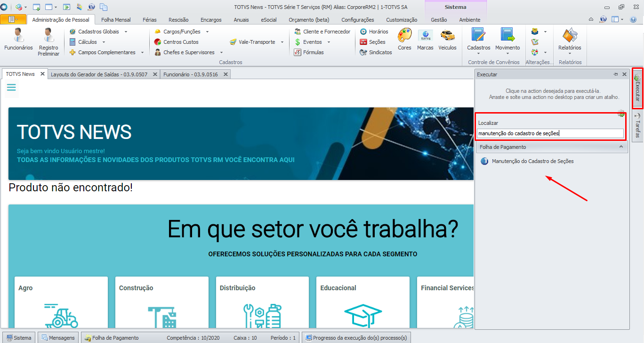This screenshot has width=644, height=343.
Task: Click the TOTVS application orb icon
Action: [x=4, y=7]
